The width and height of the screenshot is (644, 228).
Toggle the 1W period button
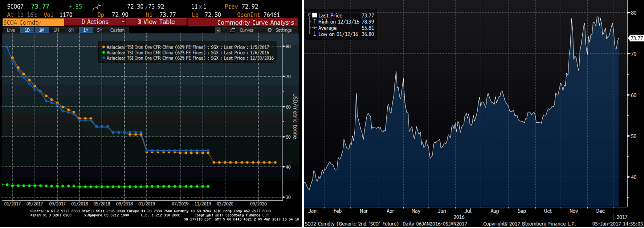41,30
